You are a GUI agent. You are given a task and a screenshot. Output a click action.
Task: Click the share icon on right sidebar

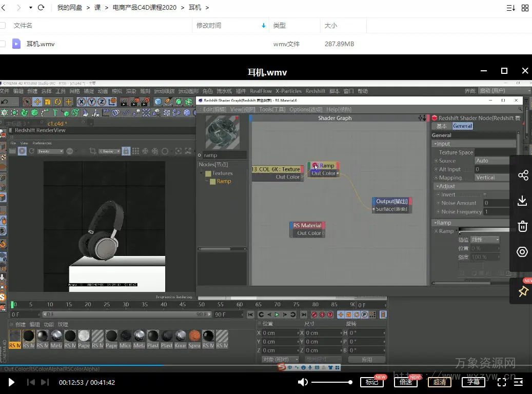pos(522,175)
